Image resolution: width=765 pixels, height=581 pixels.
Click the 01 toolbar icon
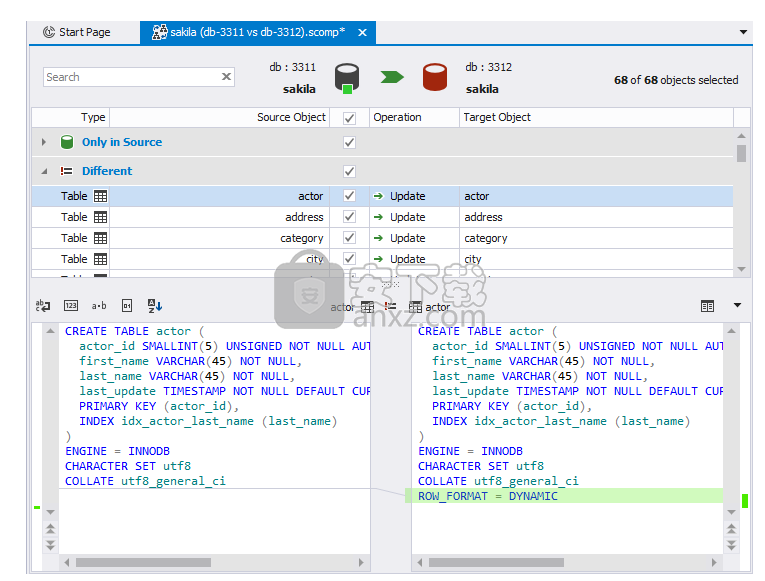[x=127, y=306]
